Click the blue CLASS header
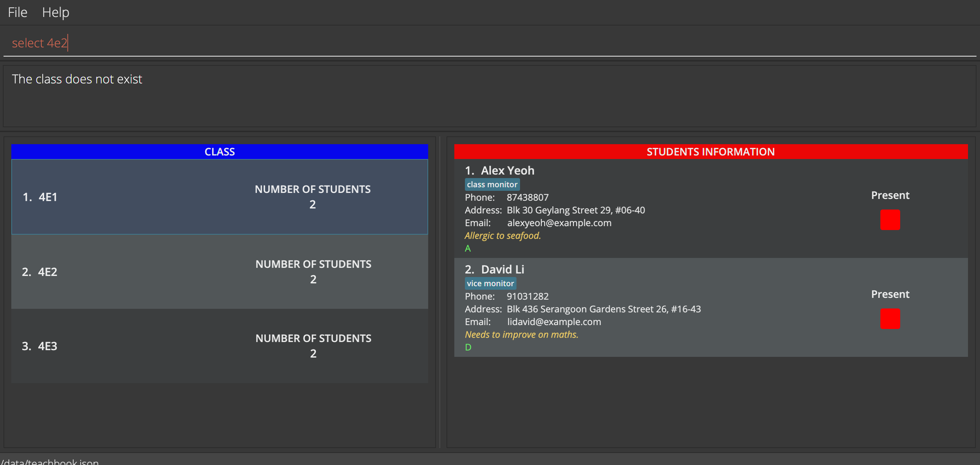 [x=219, y=152]
